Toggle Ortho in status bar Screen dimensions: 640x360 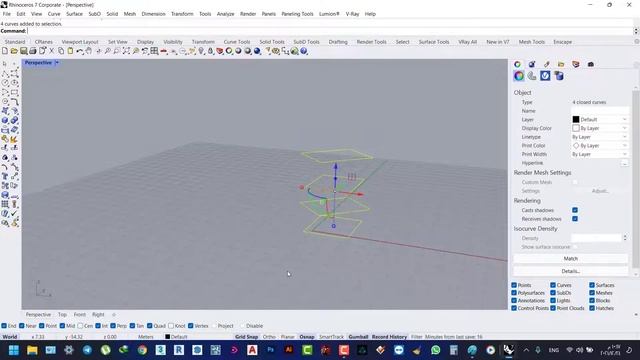click(269, 337)
